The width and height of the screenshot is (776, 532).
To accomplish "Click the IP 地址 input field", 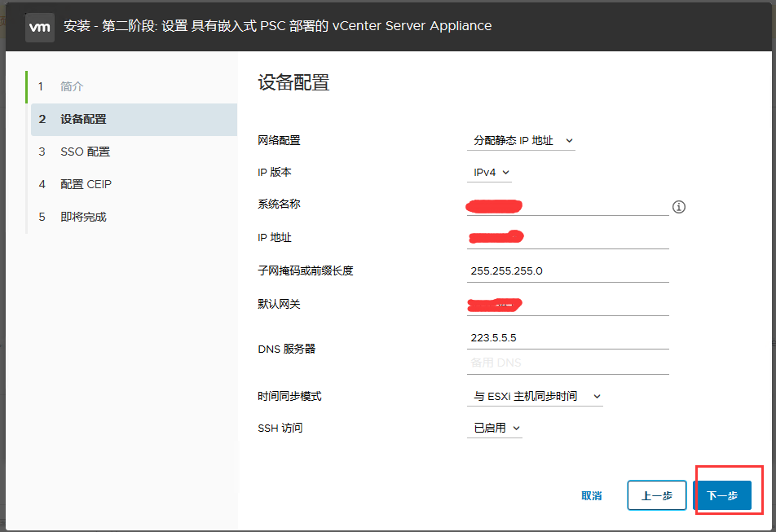I will click(567, 239).
